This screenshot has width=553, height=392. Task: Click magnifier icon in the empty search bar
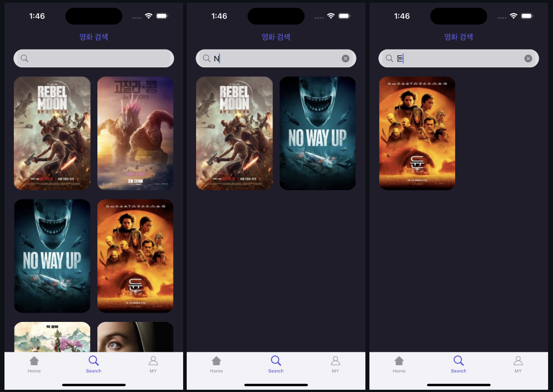(25, 58)
